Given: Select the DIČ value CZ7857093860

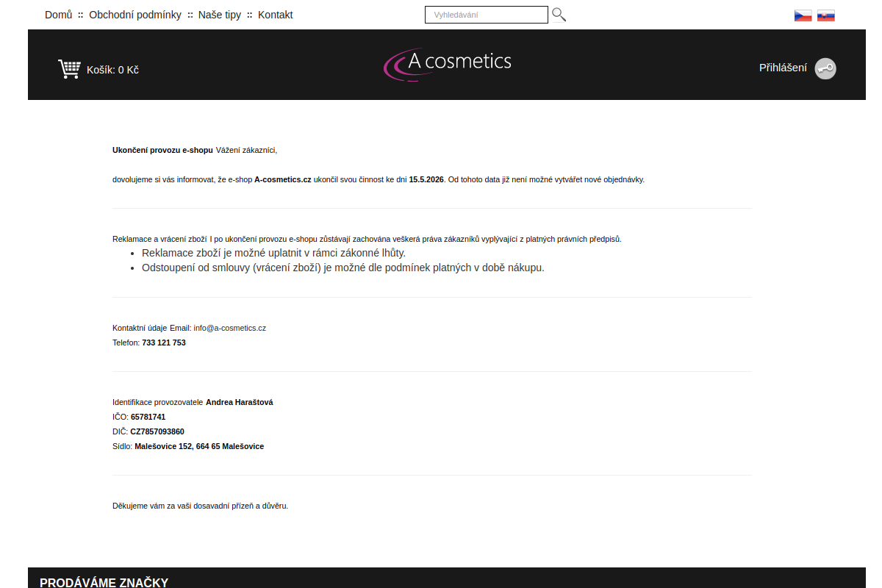Looking at the screenshot, I should (x=157, y=431).
